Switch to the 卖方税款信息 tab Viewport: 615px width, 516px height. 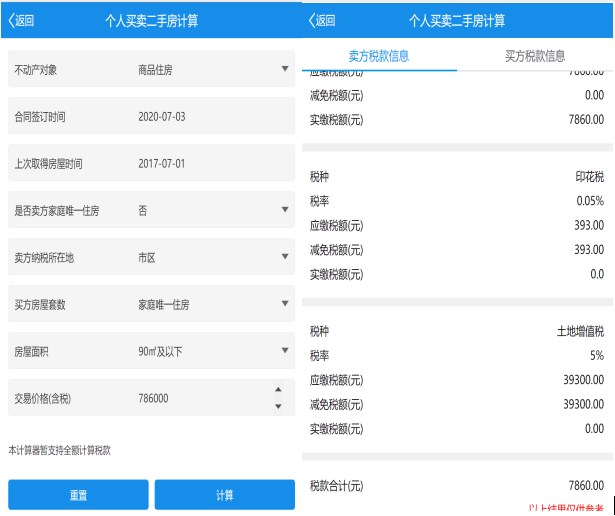[x=379, y=56]
